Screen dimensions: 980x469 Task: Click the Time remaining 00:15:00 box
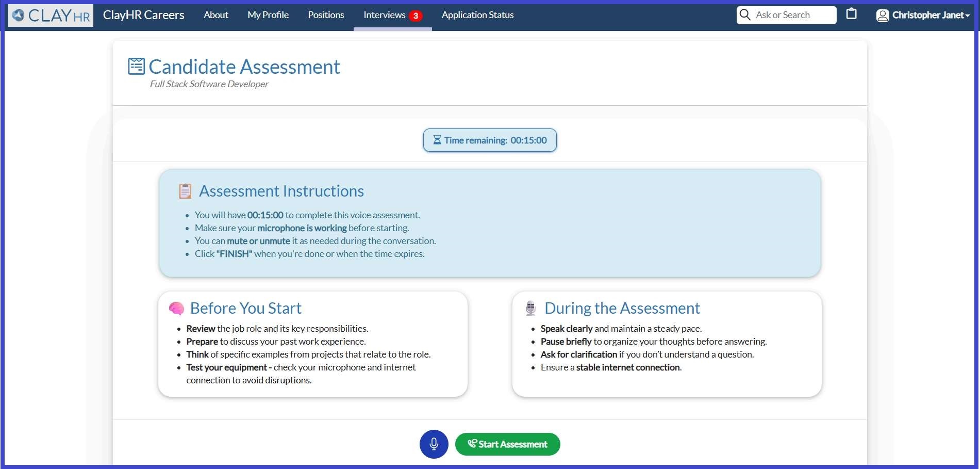[x=490, y=140]
